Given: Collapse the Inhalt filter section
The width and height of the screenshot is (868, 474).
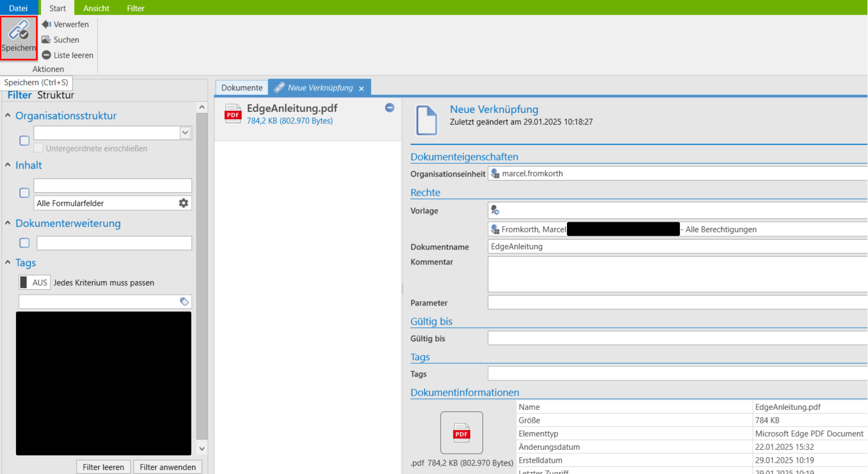Looking at the screenshot, I should (x=7, y=164).
